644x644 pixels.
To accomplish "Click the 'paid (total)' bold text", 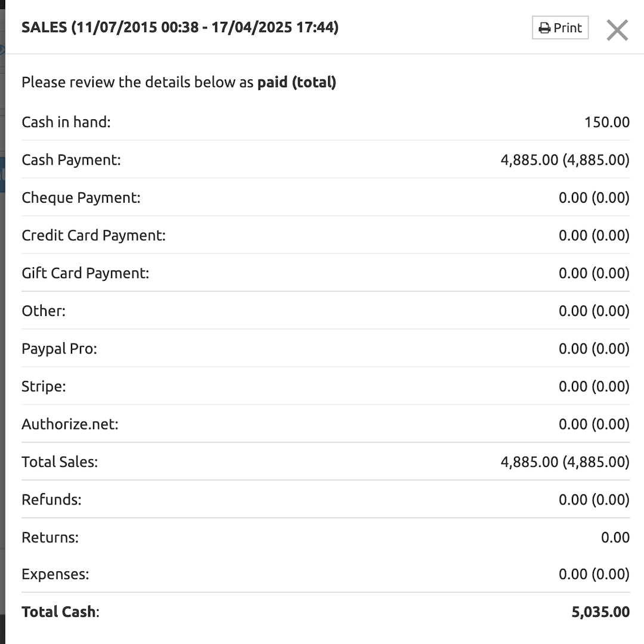I will click(296, 82).
